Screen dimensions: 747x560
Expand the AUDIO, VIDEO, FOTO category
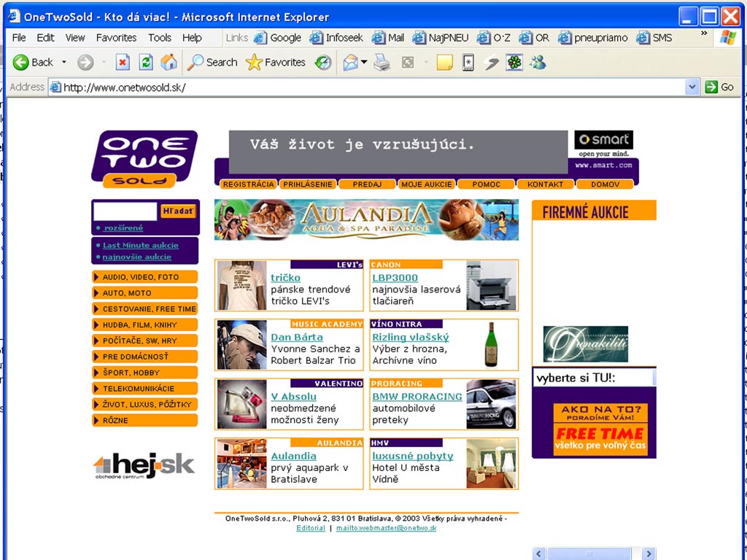pyautogui.click(x=145, y=276)
